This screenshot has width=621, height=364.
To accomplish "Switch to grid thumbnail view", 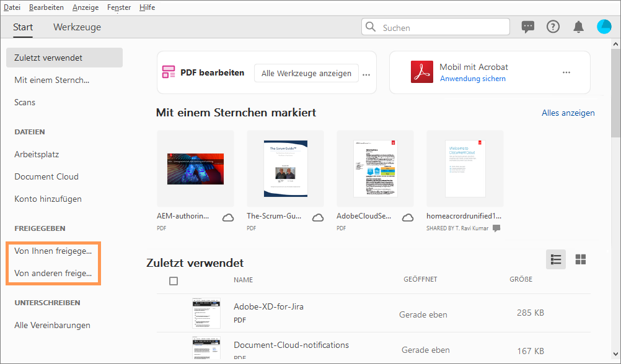I will (x=581, y=259).
